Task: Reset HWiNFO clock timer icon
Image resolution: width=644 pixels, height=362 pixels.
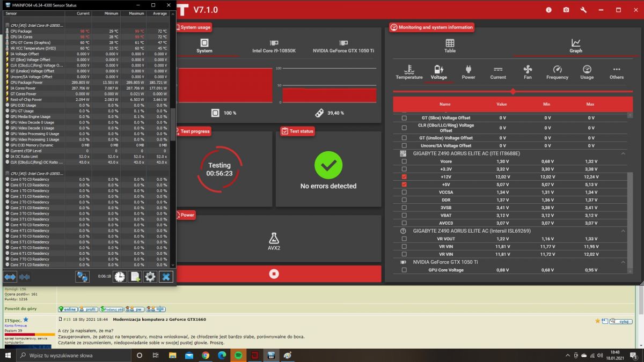Action: [120, 277]
